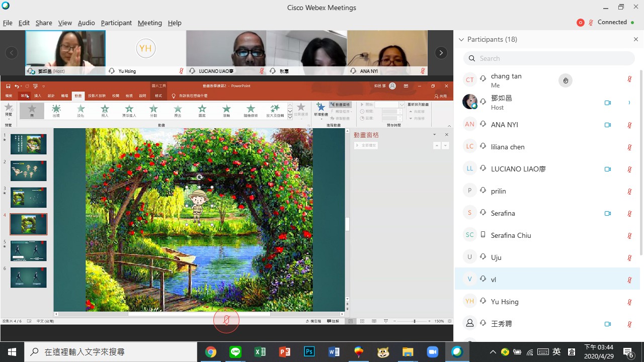The height and width of the screenshot is (362, 644).
Task: Open the Meeting menu
Action: (149, 23)
